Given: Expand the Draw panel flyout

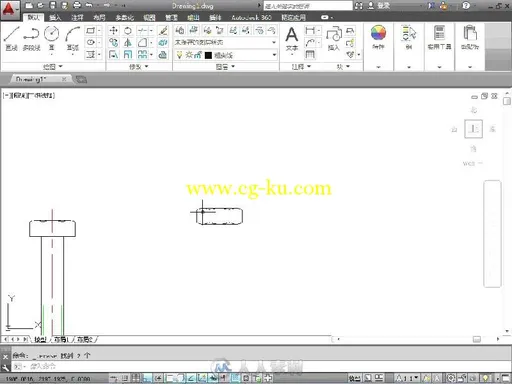Looking at the screenshot, I should (53, 67).
